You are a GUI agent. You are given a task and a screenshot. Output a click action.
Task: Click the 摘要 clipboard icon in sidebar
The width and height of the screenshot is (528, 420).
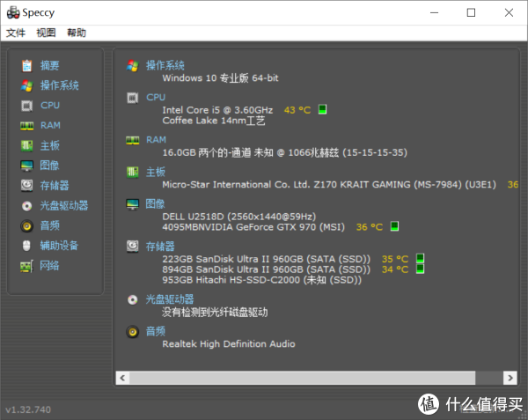click(x=27, y=66)
